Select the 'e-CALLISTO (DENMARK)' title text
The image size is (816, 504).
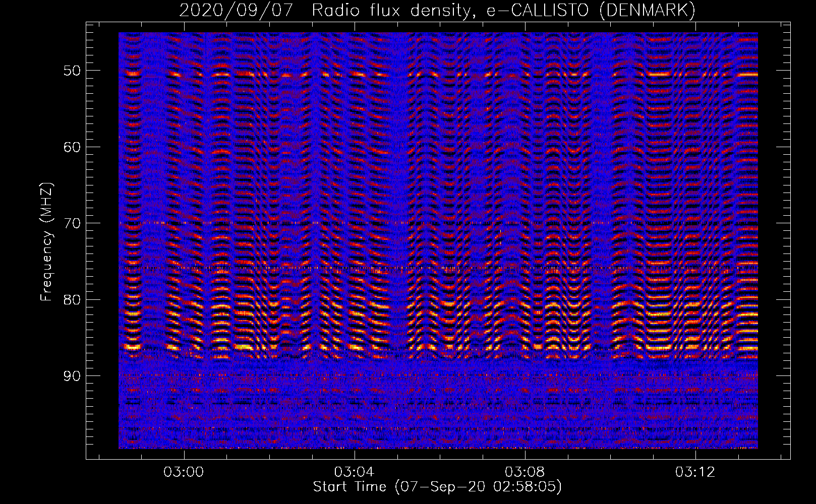coord(591,10)
